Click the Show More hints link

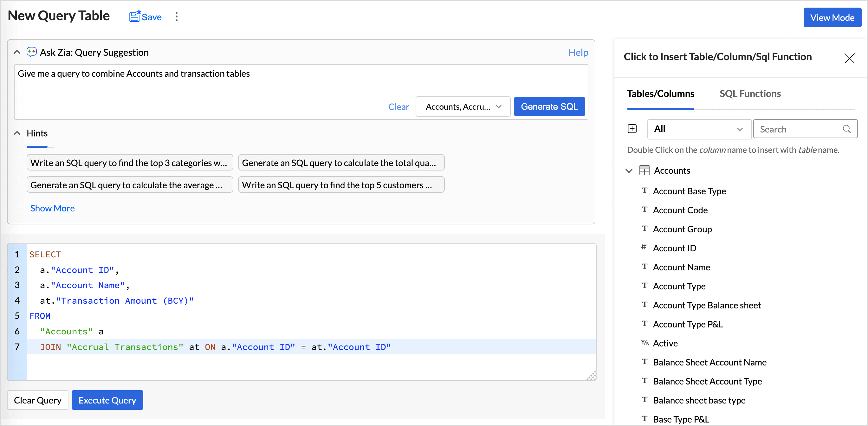[x=53, y=208]
